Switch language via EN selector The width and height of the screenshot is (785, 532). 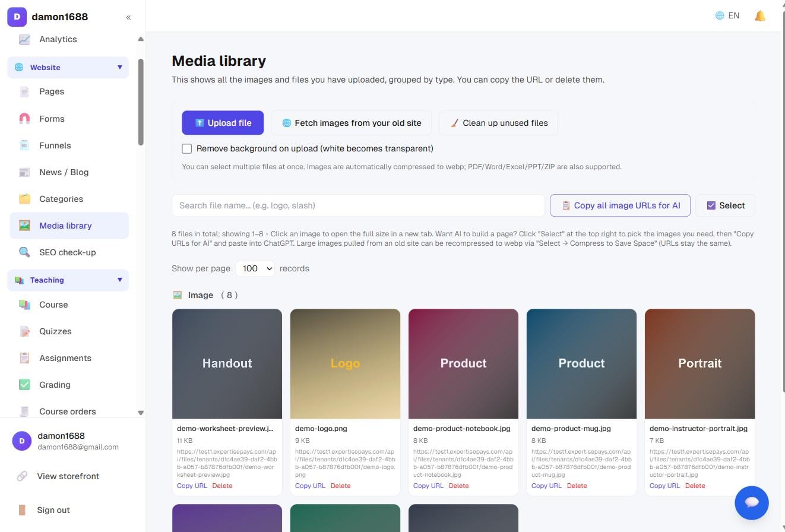(727, 16)
